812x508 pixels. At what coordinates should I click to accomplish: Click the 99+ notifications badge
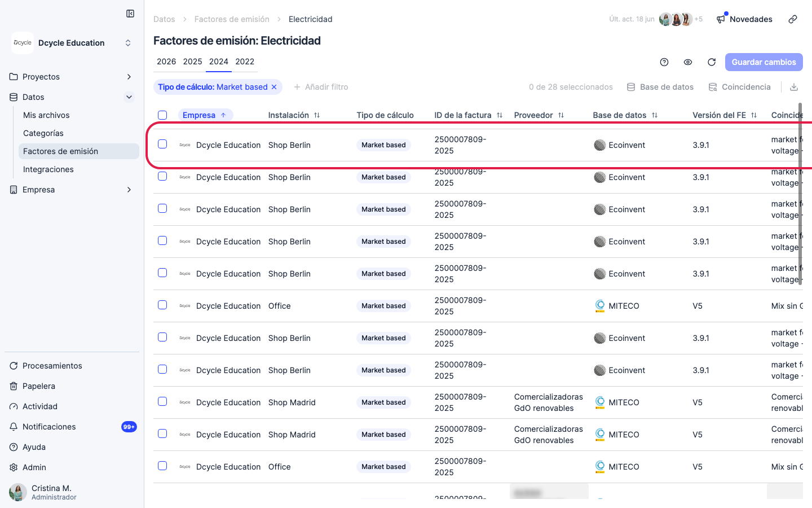129,427
